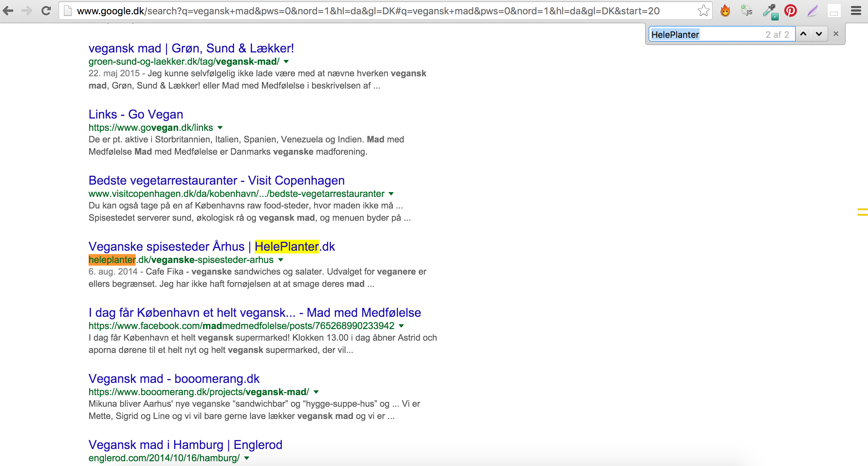The height and width of the screenshot is (466, 868).
Task: Click the '6. aug. 2014' snippet date
Action: (113, 272)
